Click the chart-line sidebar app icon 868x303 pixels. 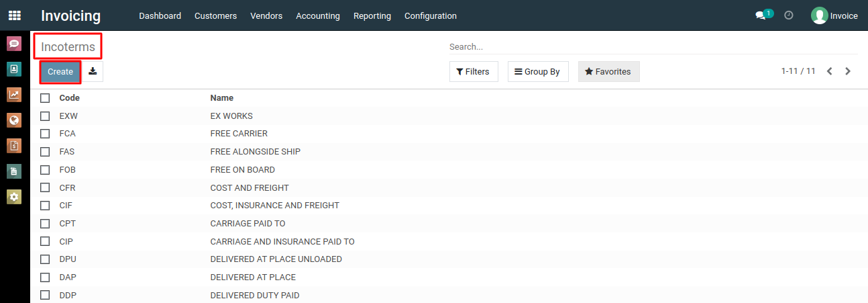(x=14, y=95)
